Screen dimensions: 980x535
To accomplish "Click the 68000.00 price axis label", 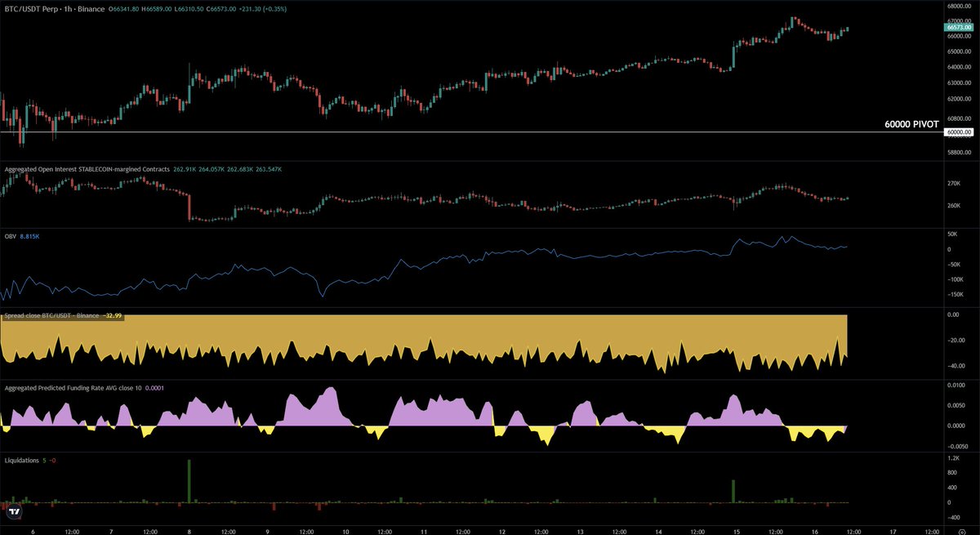I will point(958,7).
